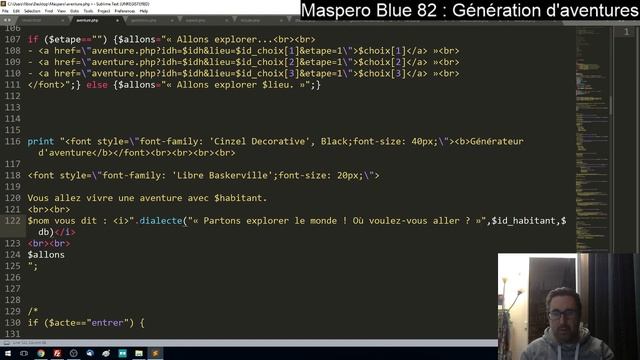Image resolution: width=640 pixels, height=360 pixels.
Task: Open the View menu
Action: [x=62, y=11]
